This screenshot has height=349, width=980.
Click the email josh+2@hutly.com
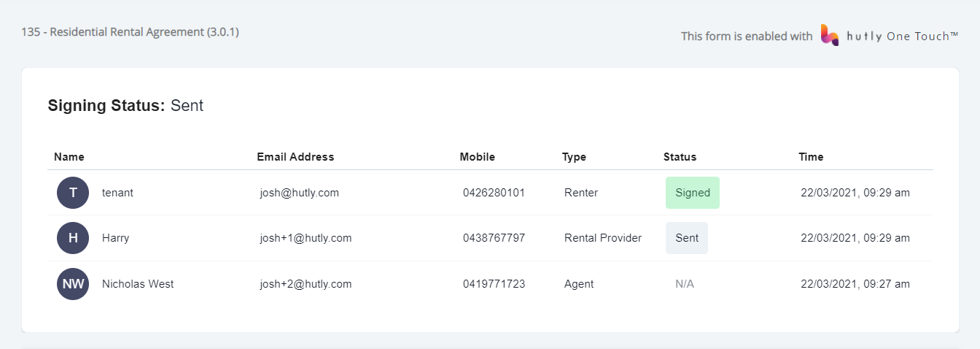tap(306, 284)
